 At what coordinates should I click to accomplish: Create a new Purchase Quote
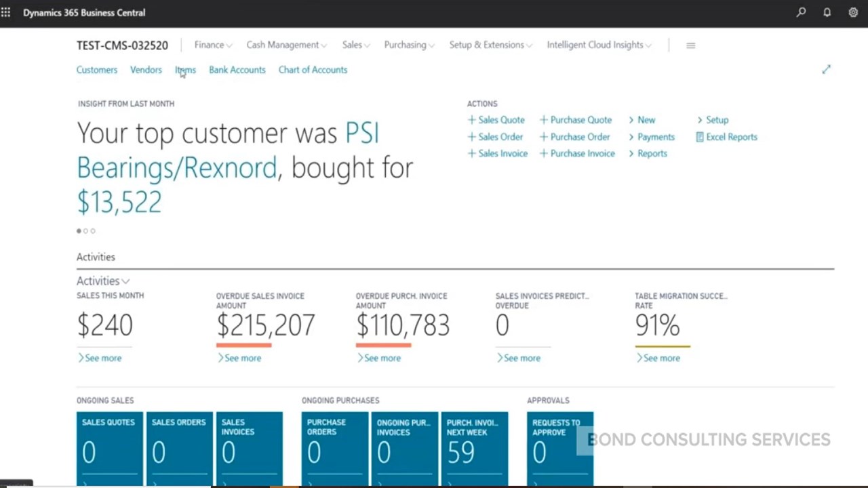coord(576,120)
